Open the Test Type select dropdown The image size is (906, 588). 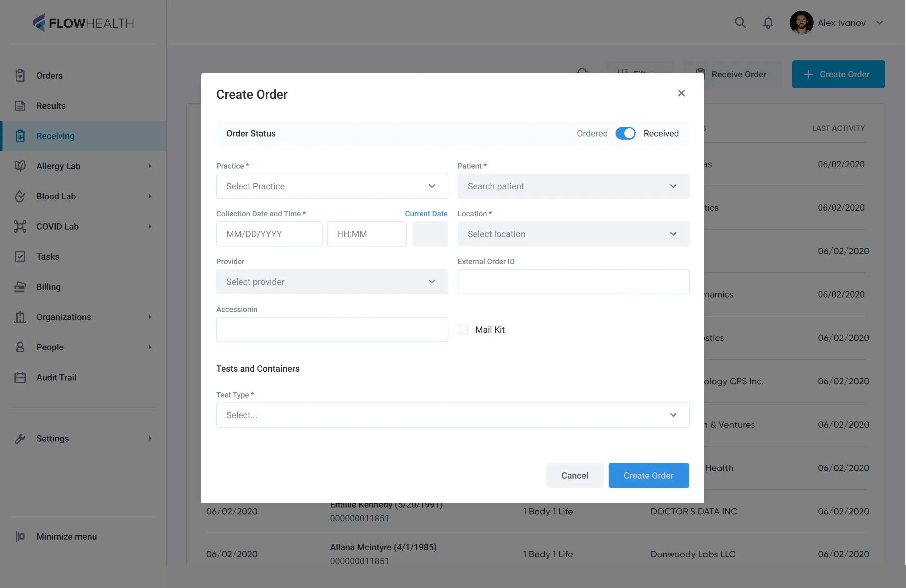pos(453,415)
